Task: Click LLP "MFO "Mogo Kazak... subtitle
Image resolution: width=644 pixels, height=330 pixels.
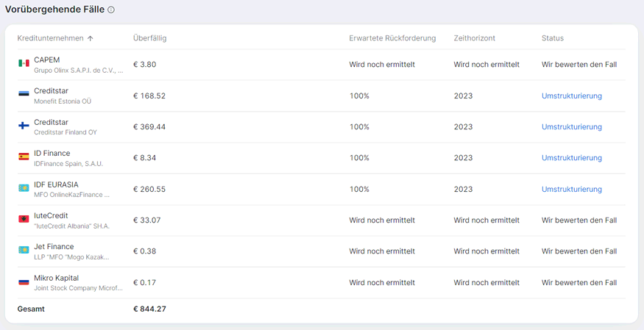Action: [72, 257]
